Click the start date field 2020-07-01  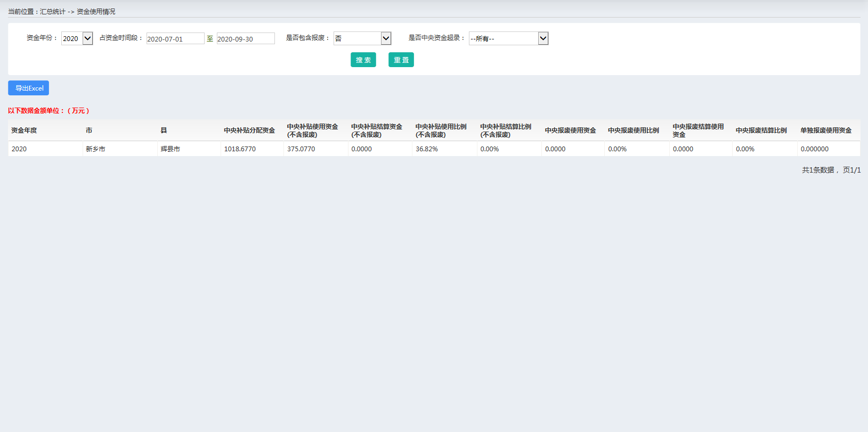tap(175, 39)
